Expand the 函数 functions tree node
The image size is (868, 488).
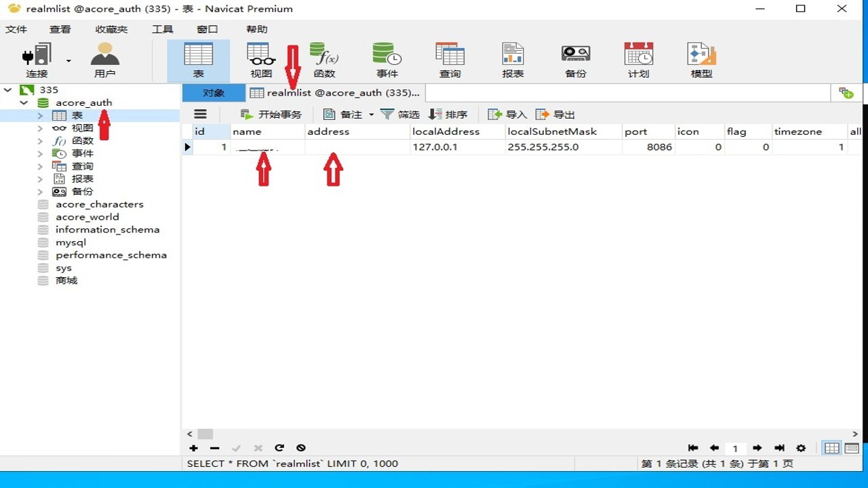[x=40, y=140]
